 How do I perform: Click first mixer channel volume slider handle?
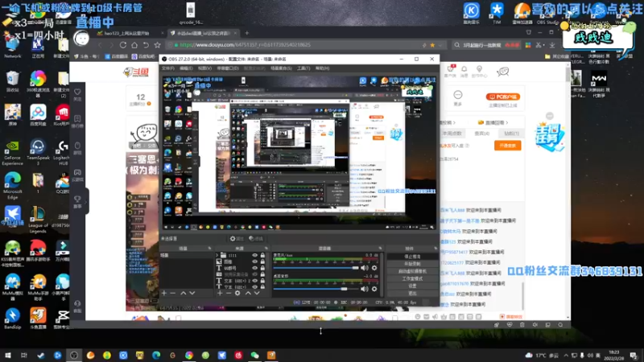pyautogui.click(x=355, y=268)
